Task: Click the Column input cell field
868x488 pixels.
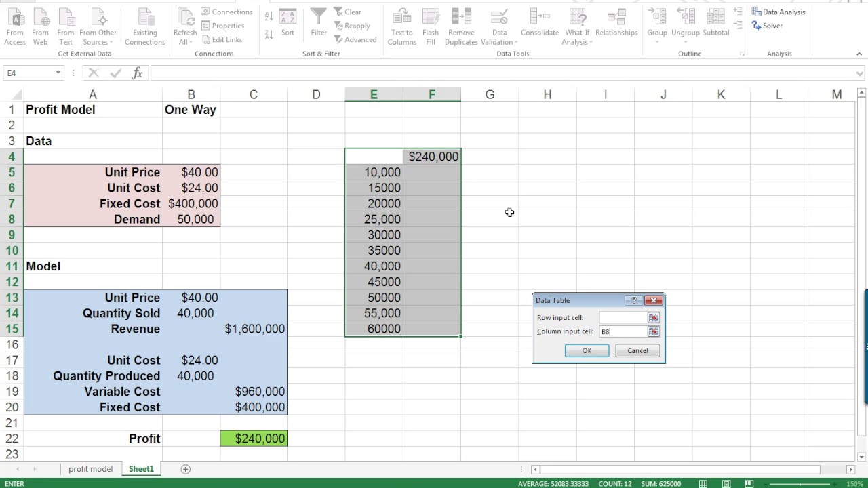Action: 623,331
